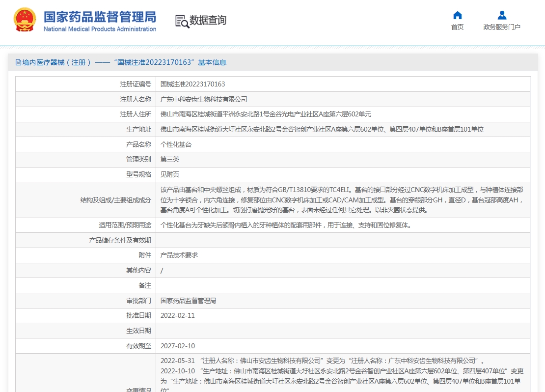
Task: Click the 见附页 value
Action: [169, 174]
